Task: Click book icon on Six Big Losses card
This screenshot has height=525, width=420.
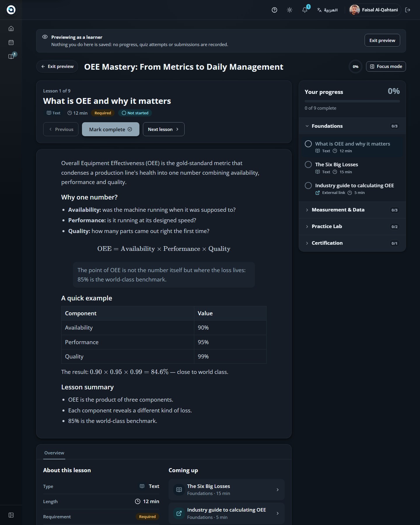Action: (x=179, y=490)
